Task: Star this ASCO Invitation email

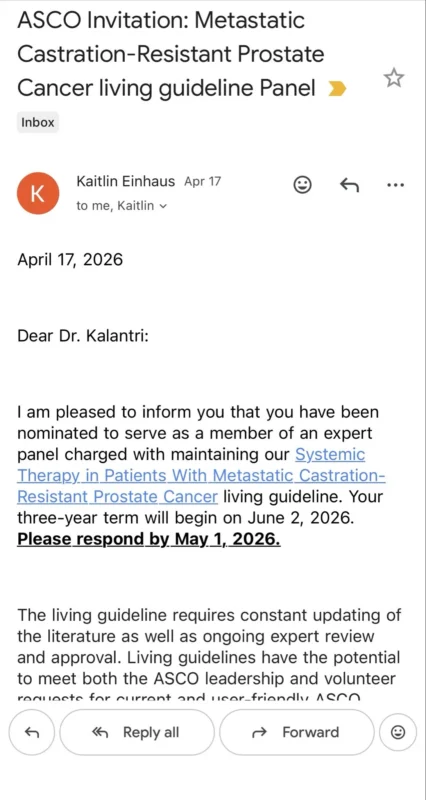Action: click(x=393, y=78)
